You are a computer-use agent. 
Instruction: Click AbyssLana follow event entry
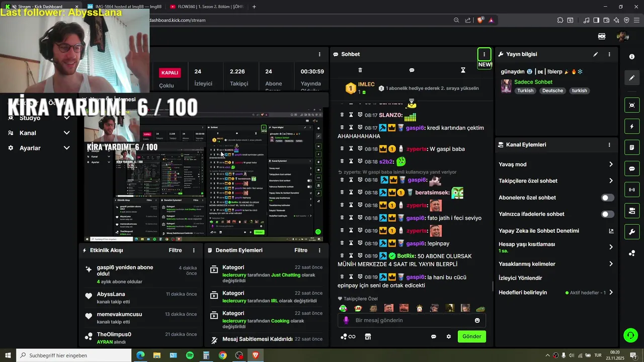141,298
